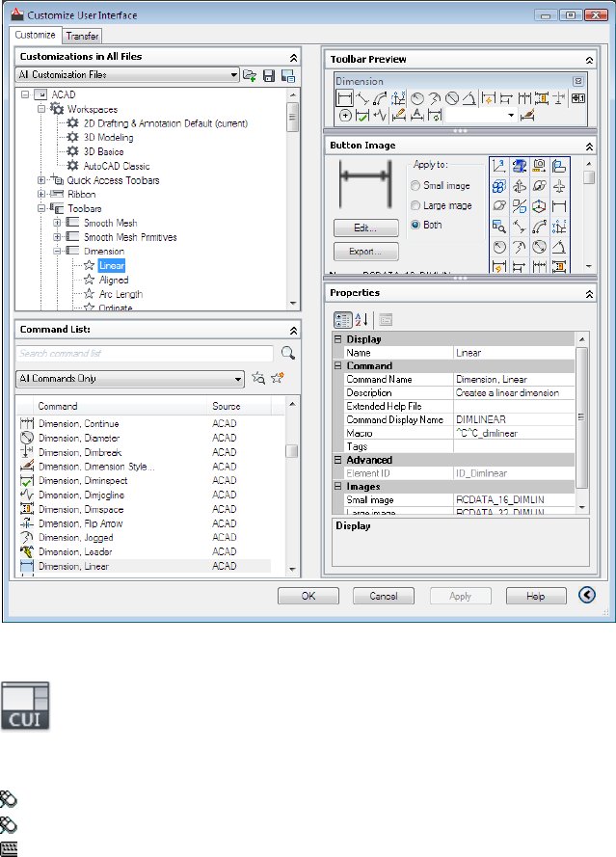Click Angular dimension icon in Toolbar Preview
This screenshot has height=857, width=616.
[469, 98]
